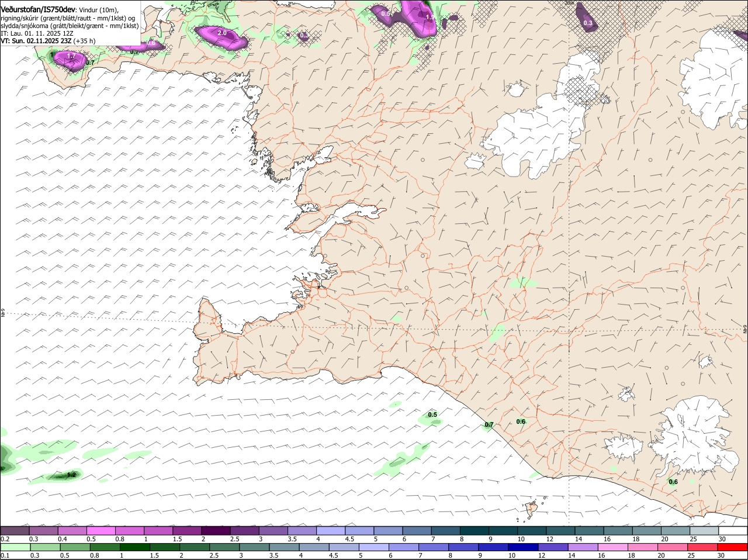Click the (+35 h) forecast offset text

click(84, 41)
